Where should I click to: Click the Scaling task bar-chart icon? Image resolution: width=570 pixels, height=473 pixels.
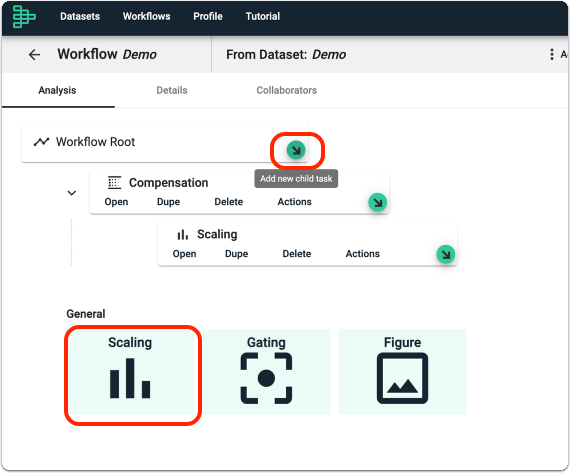[182, 235]
